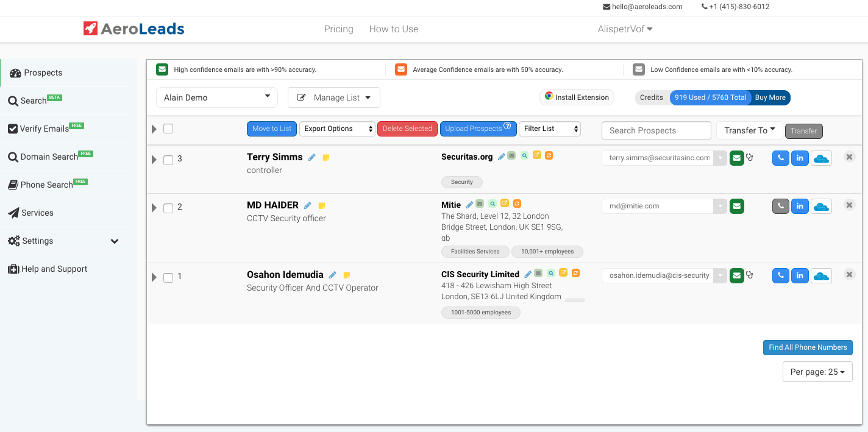
Task: Click grey envelope icon beside Securitas.org
Action: coord(511,156)
